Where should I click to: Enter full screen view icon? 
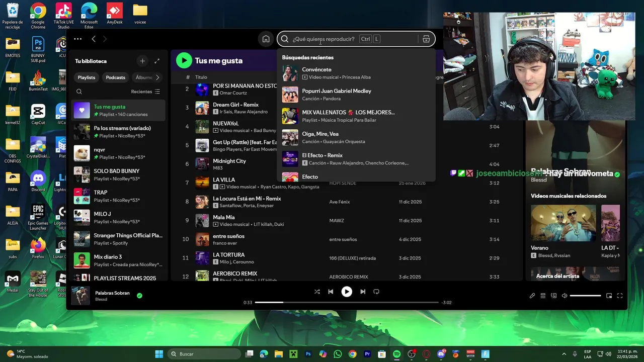tap(620, 296)
